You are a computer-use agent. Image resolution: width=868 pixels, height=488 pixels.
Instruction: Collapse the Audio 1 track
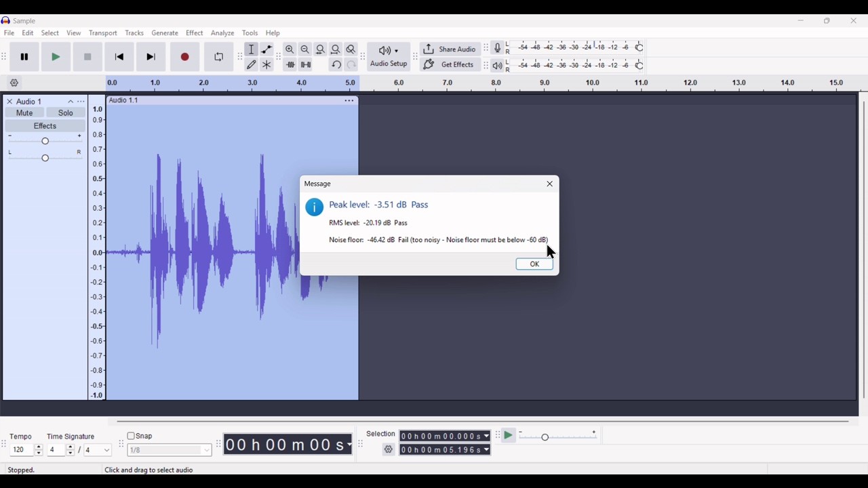(x=71, y=102)
